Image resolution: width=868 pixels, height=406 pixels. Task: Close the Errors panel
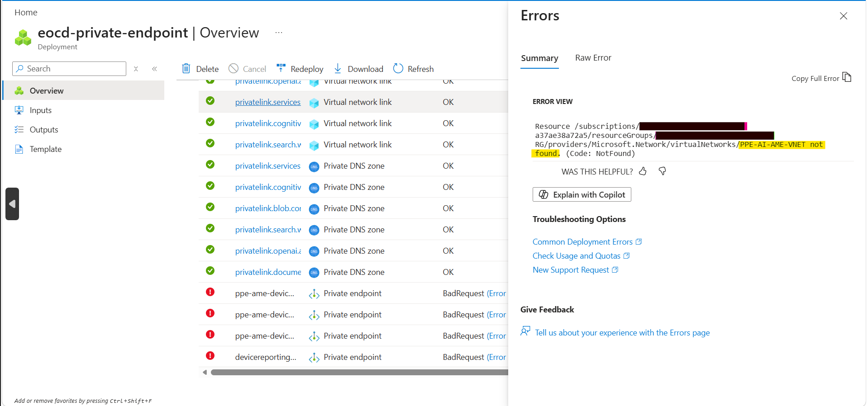pyautogui.click(x=844, y=16)
